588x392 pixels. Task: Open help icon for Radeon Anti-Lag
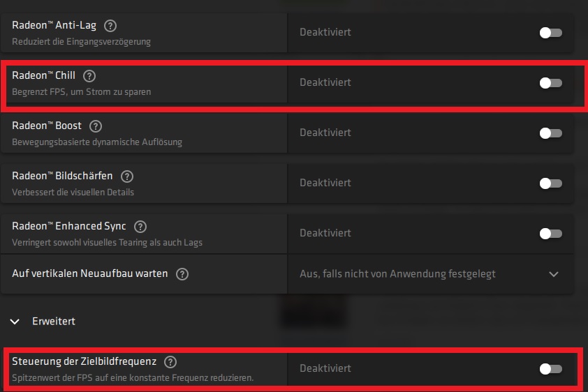tap(110, 26)
